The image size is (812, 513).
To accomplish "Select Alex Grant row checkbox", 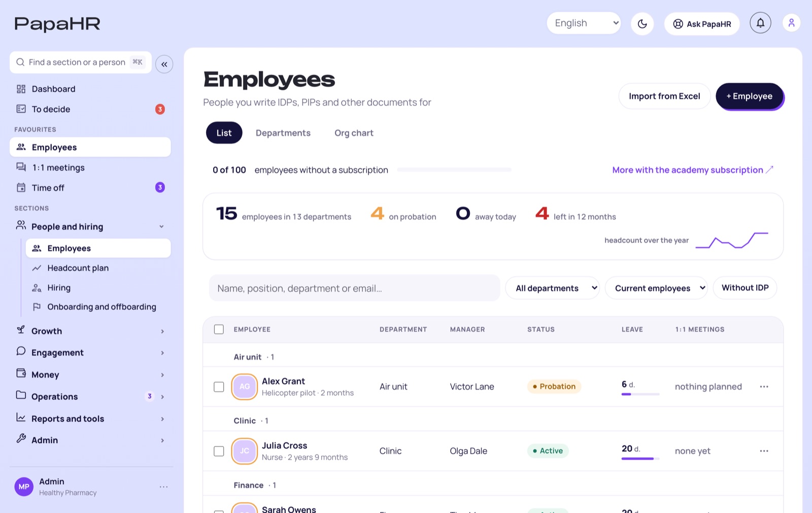I will pyautogui.click(x=219, y=387).
